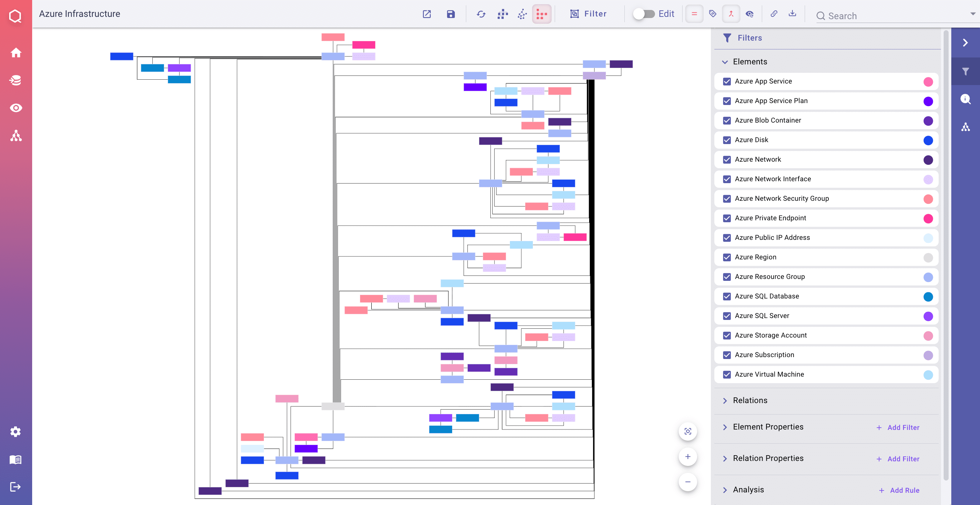Viewport: 980px width, 505px height.
Task: Click the save diagram icon
Action: [451, 14]
